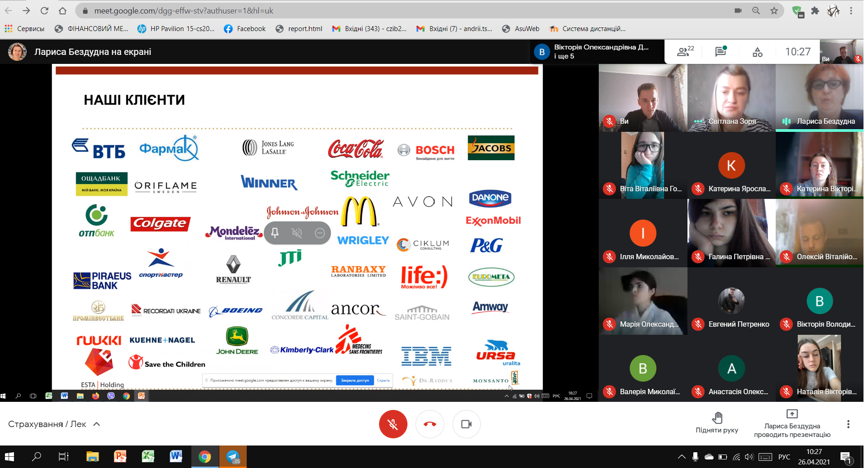Image resolution: width=868 pixels, height=468 pixels.
Task: Select Вікторія Володи... participant tile
Action: click(x=819, y=301)
